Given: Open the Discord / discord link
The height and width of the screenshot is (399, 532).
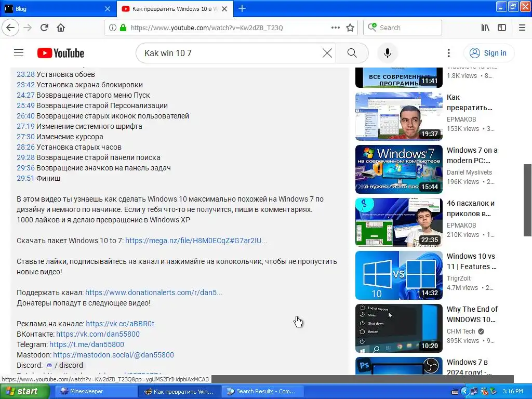Looking at the screenshot, I should (x=64, y=365).
